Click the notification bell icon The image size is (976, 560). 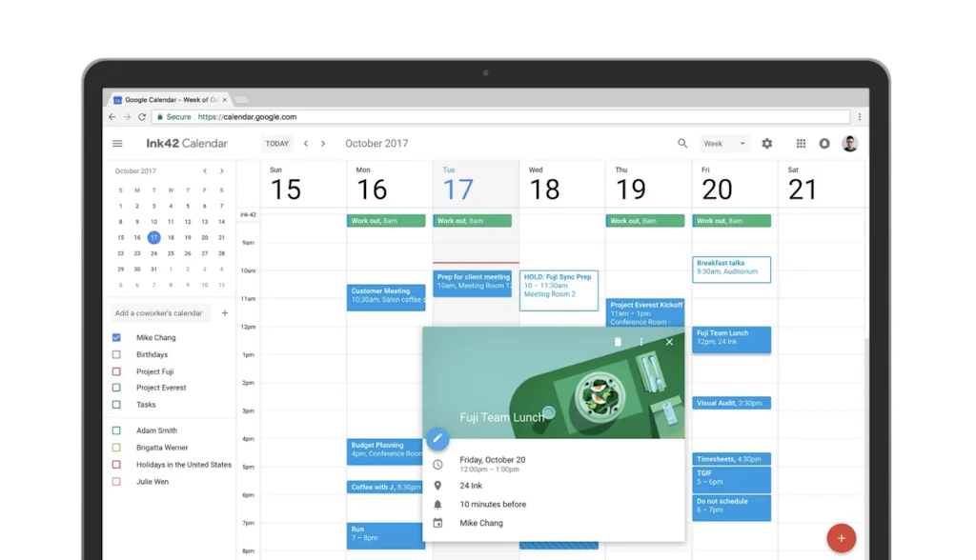(x=825, y=143)
